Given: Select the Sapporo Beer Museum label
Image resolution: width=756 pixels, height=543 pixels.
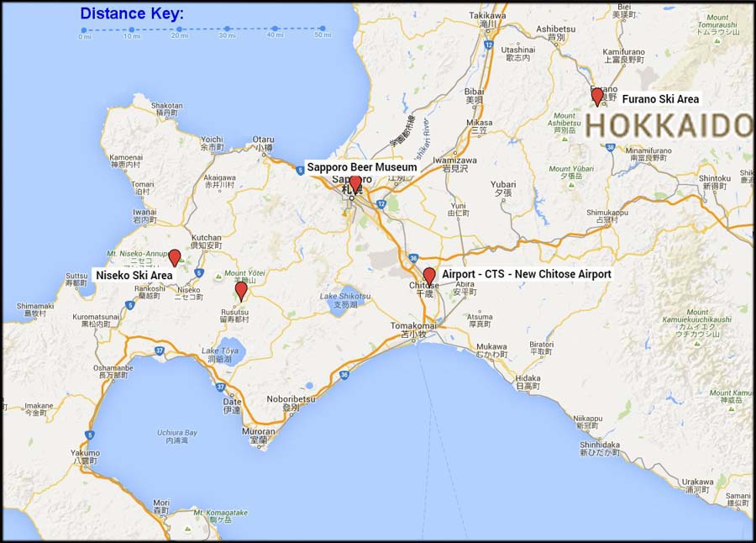Looking at the screenshot, I should [362, 167].
